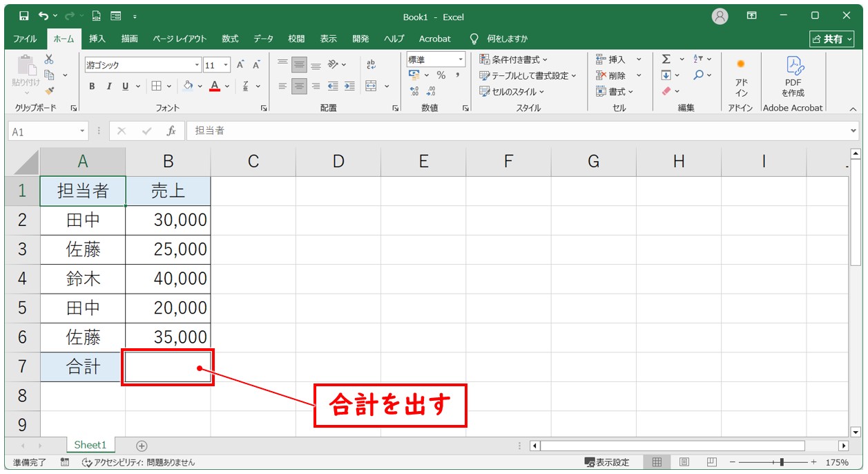Switch to the 数式 ribbon tab
The width and height of the screenshot is (868, 474).
tap(230, 39)
